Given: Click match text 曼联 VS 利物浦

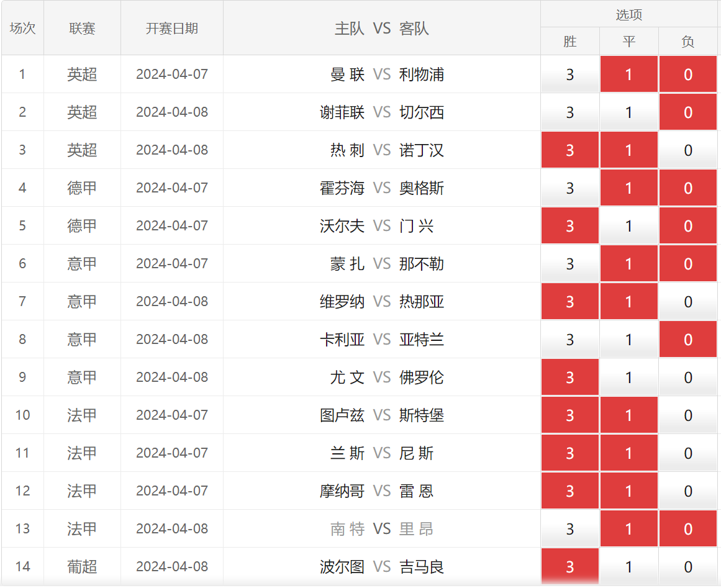Looking at the screenshot, I should (387, 74).
